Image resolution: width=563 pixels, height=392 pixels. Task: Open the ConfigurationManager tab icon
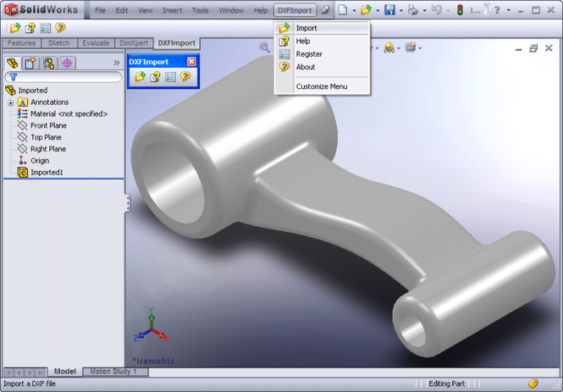(x=49, y=63)
